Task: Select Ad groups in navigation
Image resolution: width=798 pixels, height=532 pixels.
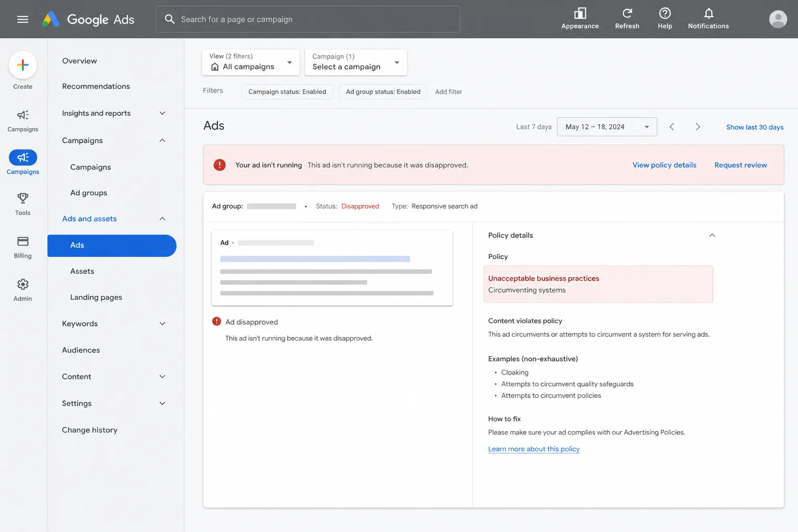Action: tap(89, 193)
